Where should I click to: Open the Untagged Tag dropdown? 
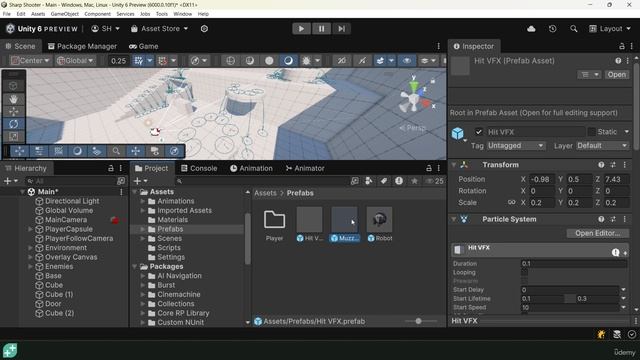516,146
